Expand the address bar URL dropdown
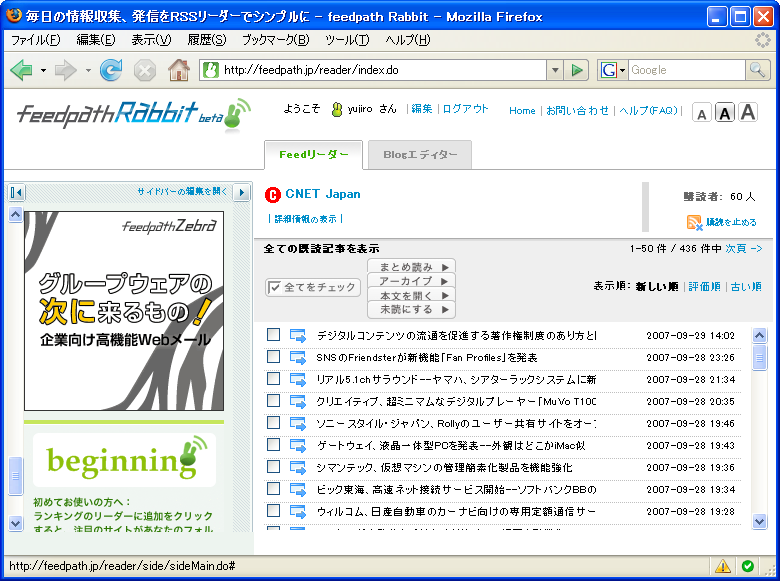This screenshot has width=780, height=581. [x=555, y=70]
